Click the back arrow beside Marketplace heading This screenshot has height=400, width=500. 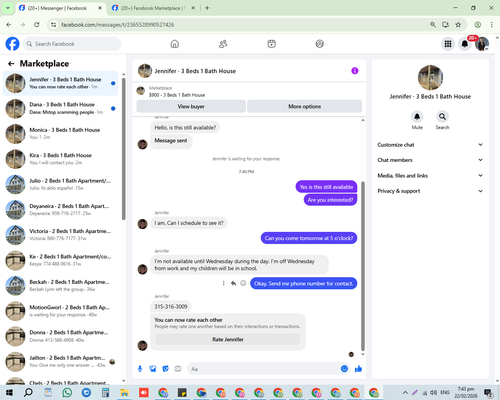[11, 64]
